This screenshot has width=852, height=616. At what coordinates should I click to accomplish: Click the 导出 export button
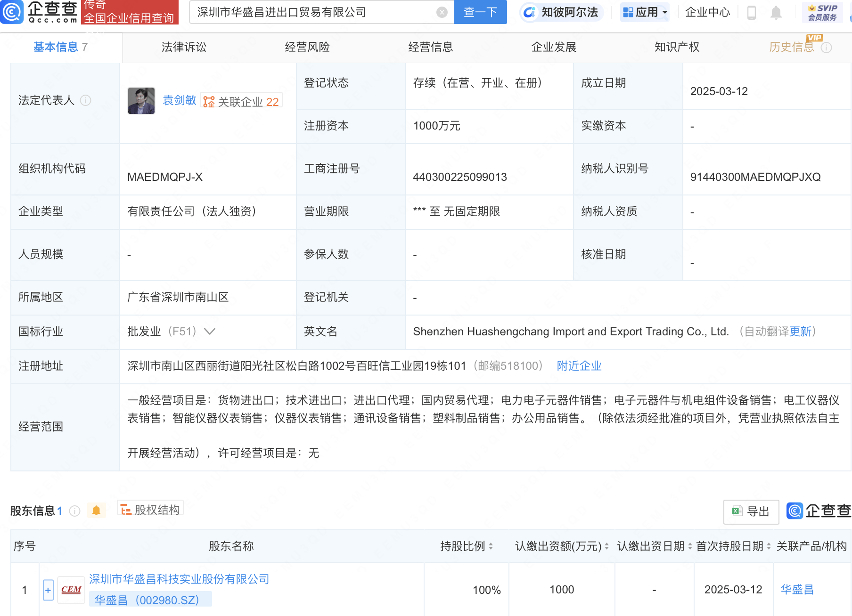751,511
